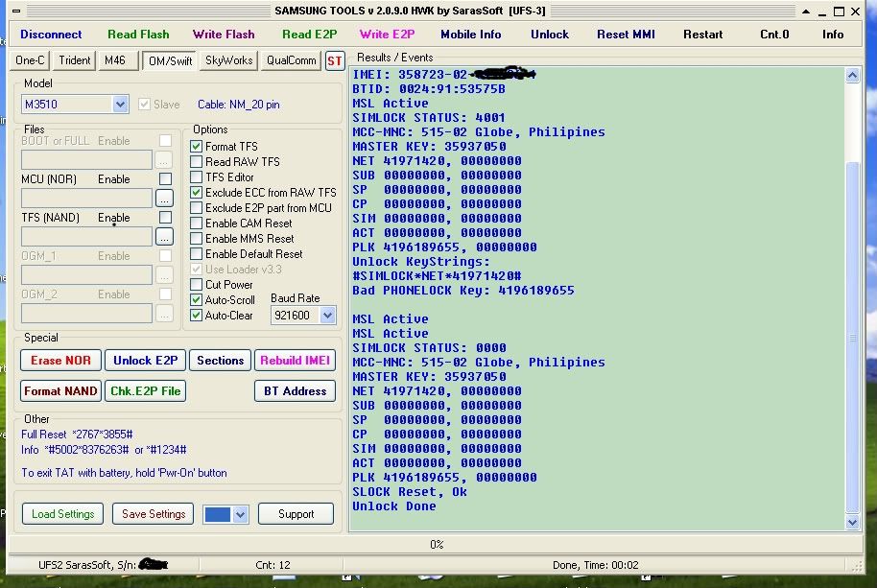
Task: Click the Support button
Action: tap(296, 514)
